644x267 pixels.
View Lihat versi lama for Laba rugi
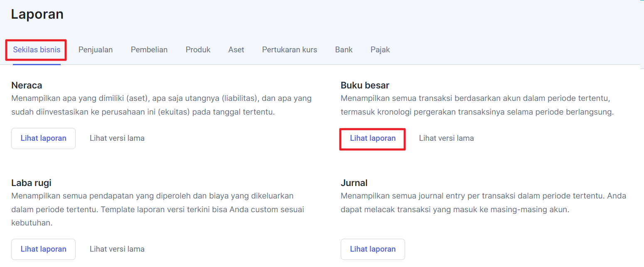point(117,249)
